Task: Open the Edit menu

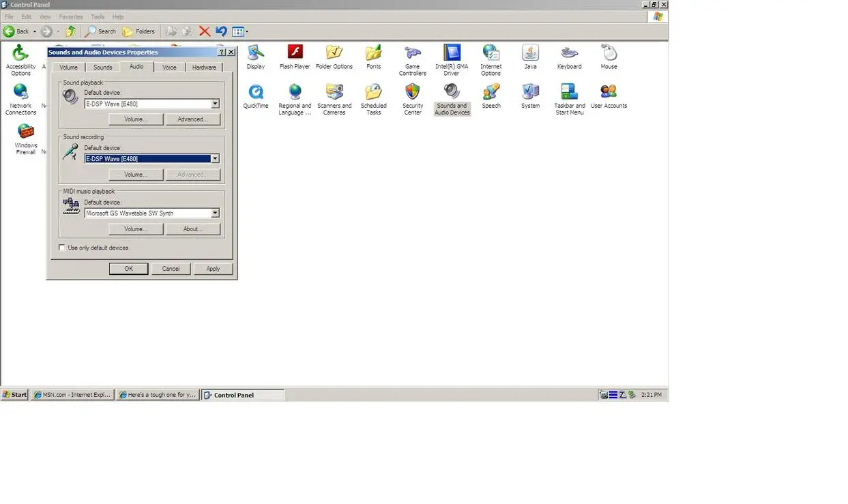Action: pyautogui.click(x=26, y=16)
